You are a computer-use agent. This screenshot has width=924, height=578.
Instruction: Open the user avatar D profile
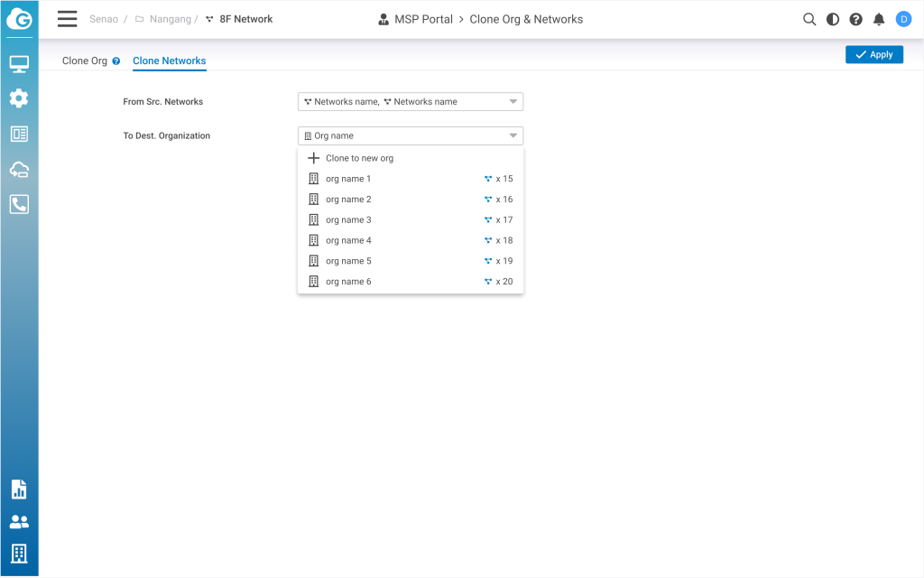click(903, 19)
